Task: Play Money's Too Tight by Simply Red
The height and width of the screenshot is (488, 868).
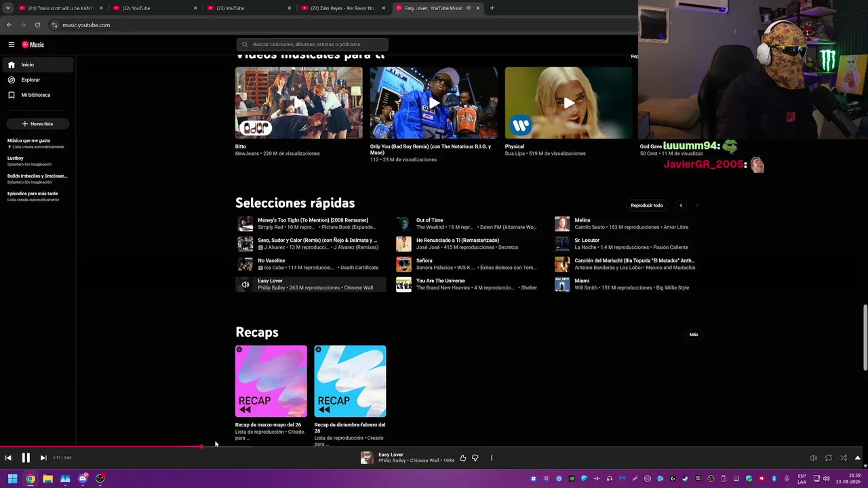Action: click(x=311, y=224)
